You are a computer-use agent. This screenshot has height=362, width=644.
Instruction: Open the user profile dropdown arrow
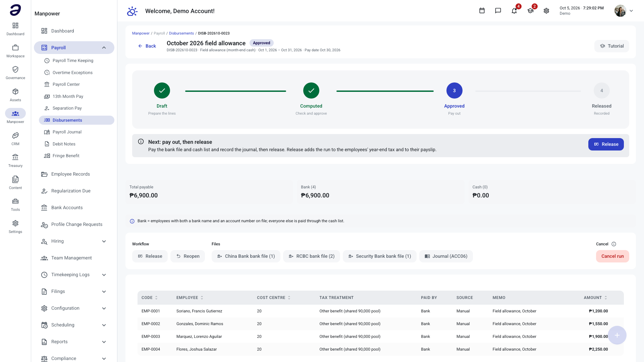(x=631, y=11)
